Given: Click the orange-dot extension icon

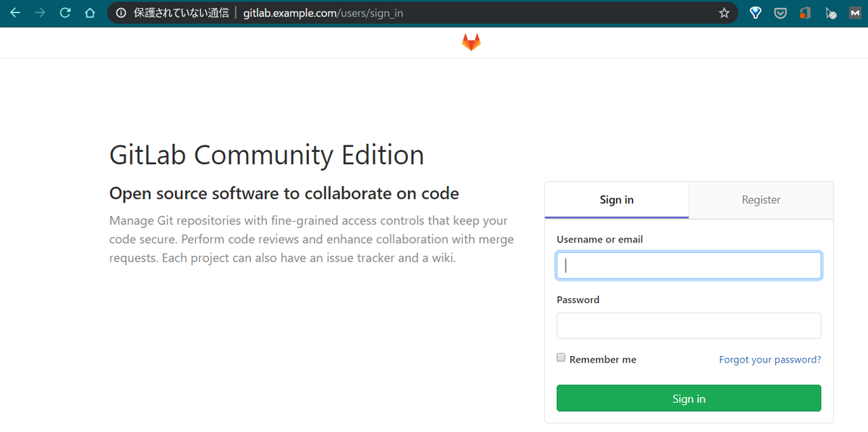Looking at the screenshot, I should 805,12.
